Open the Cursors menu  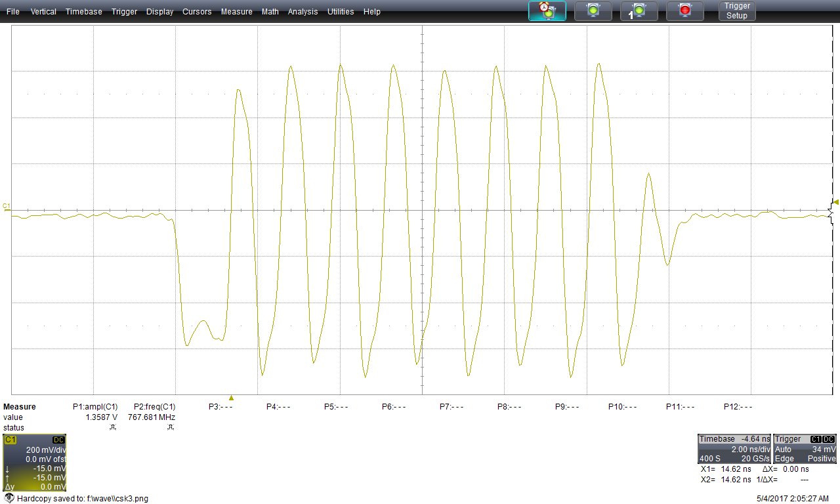[197, 12]
